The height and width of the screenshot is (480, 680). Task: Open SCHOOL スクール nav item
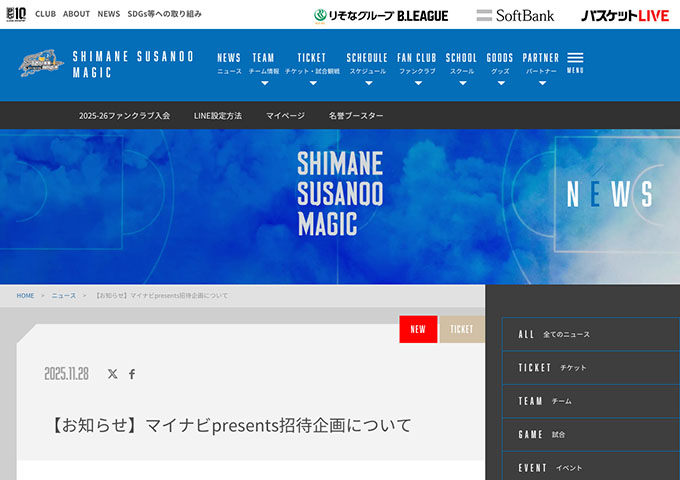pyautogui.click(x=461, y=63)
